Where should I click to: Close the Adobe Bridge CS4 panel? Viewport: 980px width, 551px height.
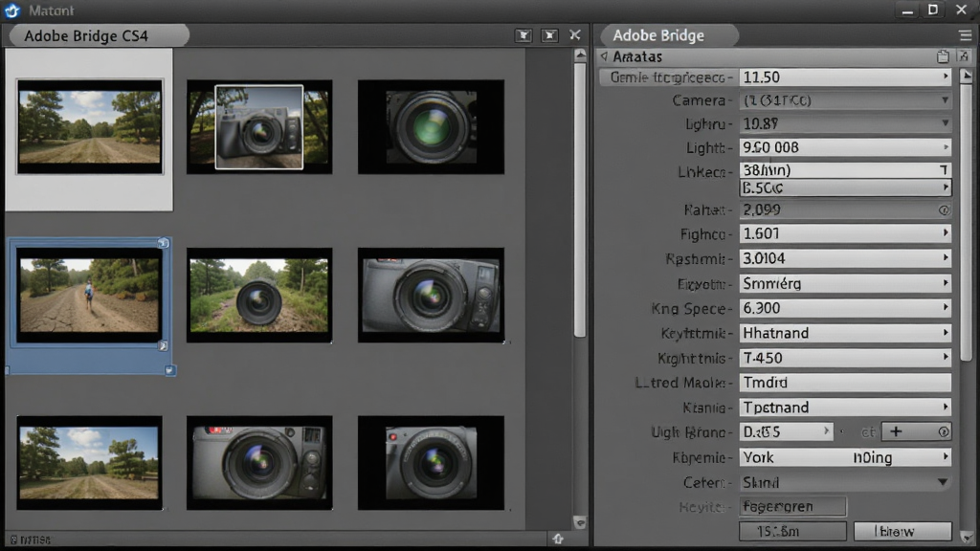tap(575, 35)
